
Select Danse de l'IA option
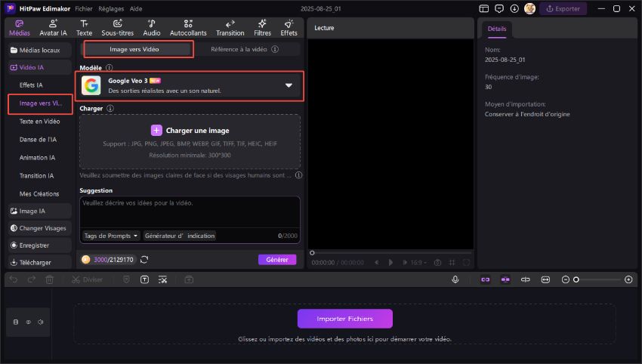[38, 139]
